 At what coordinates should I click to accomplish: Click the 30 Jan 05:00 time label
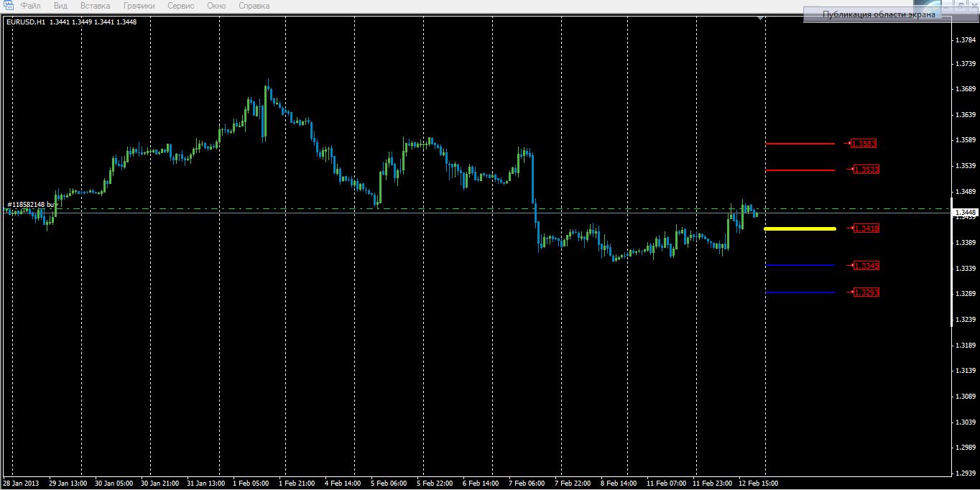click(x=114, y=484)
